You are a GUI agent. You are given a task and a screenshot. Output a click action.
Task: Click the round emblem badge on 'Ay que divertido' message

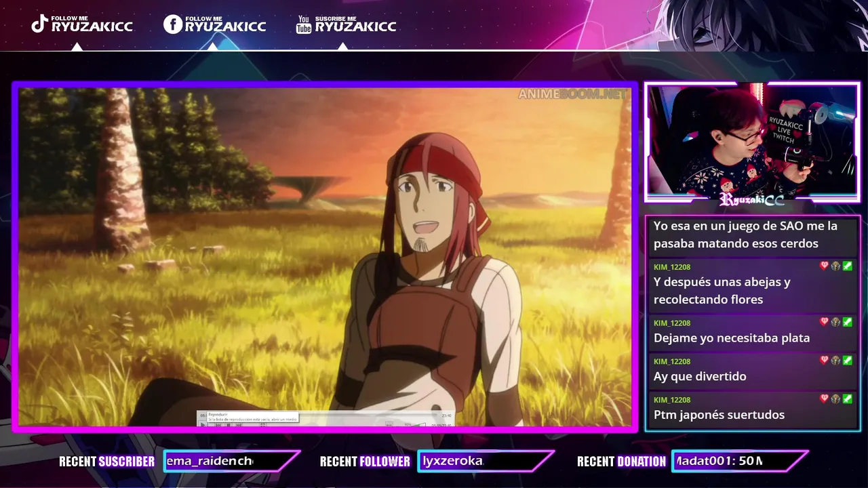[836, 361]
